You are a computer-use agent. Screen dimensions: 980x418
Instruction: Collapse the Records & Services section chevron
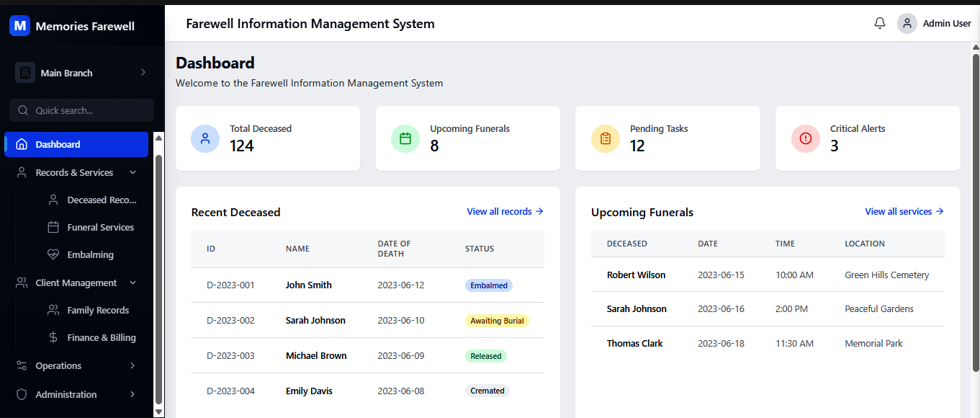pos(132,172)
